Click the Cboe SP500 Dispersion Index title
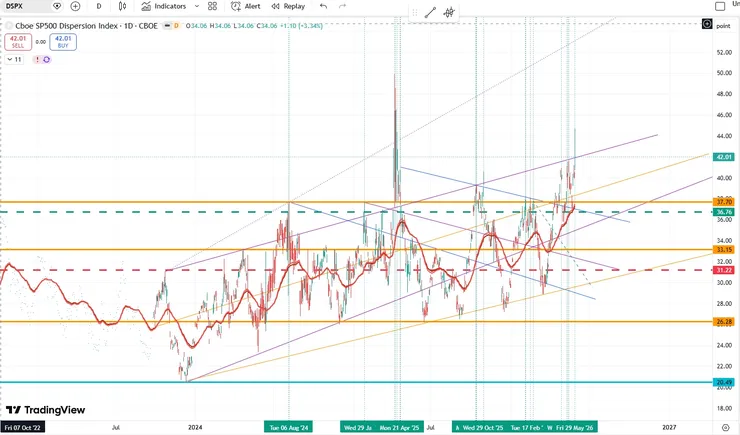The height and width of the screenshot is (435, 740). tap(86, 26)
